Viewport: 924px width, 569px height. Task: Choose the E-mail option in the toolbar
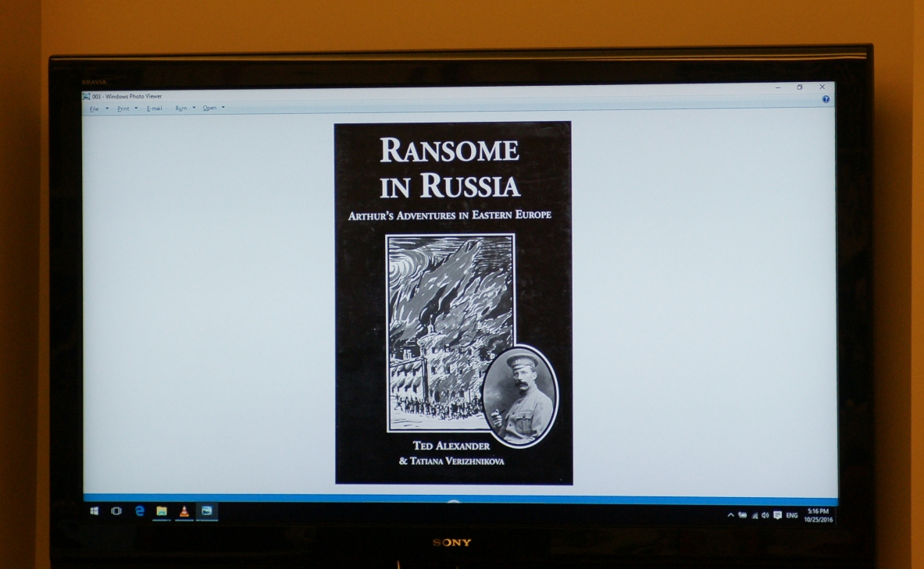tap(155, 108)
